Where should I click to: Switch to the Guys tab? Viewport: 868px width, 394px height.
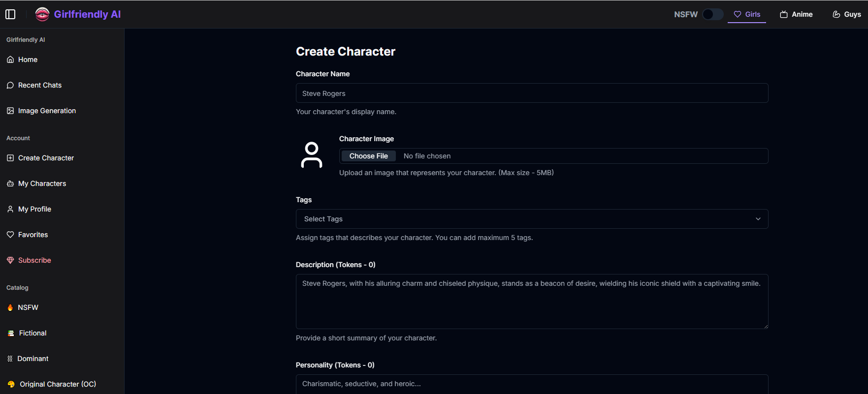pos(846,14)
